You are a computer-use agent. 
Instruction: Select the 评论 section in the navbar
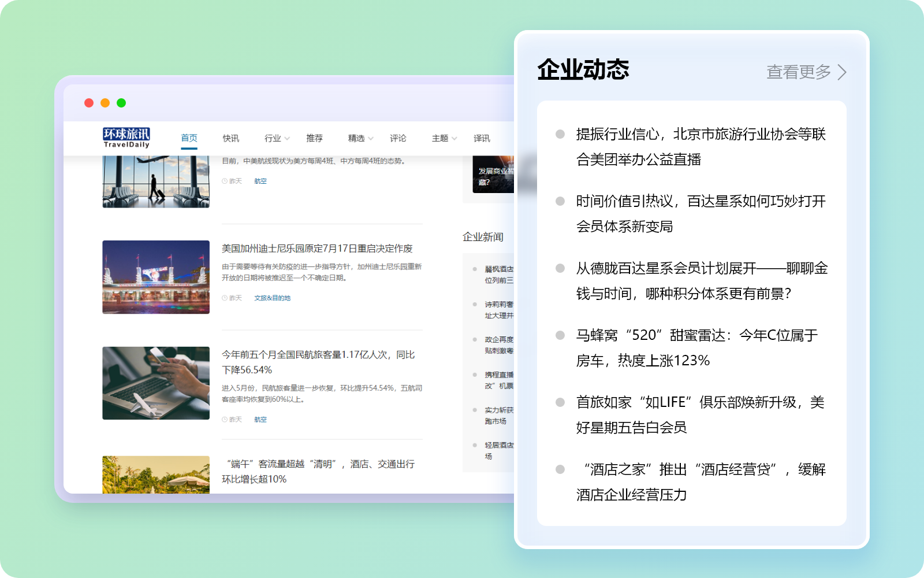point(398,138)
